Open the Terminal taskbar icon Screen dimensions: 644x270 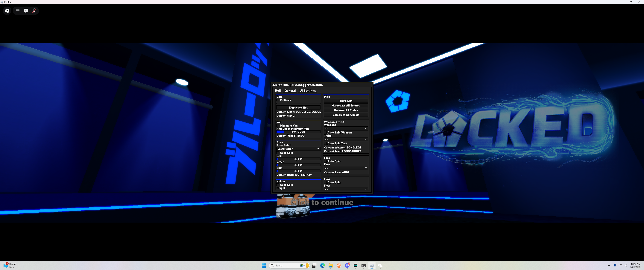[x=364, y=265]
